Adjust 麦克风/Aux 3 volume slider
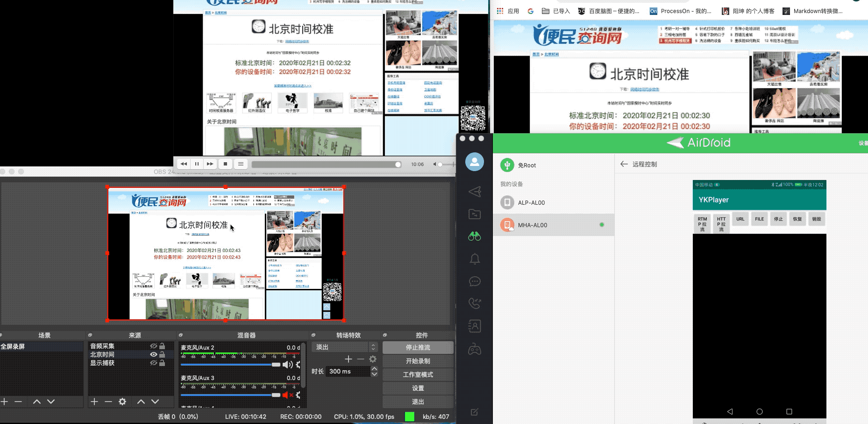Image resolution: width=868 pixels, height=424 pixels. (230, 395)
